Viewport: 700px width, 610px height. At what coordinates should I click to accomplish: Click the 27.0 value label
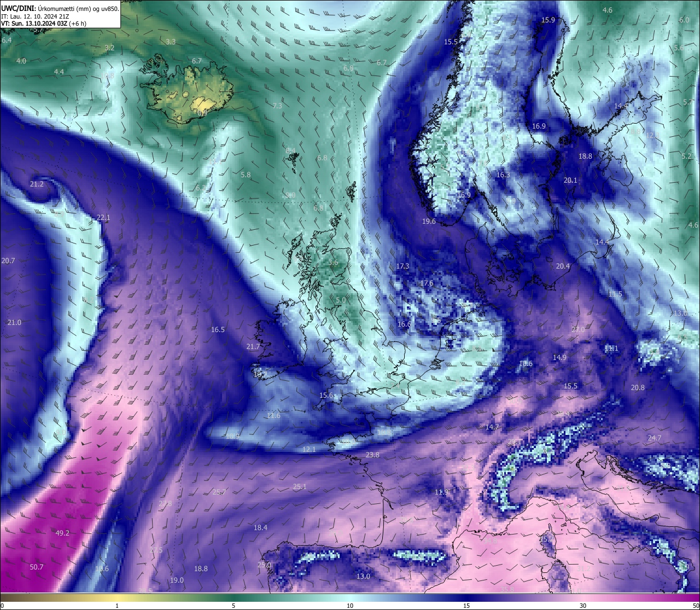click(577, 329)
